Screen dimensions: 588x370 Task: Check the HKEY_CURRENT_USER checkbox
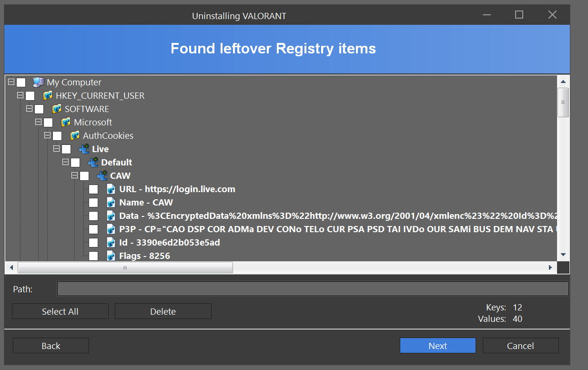30,96
